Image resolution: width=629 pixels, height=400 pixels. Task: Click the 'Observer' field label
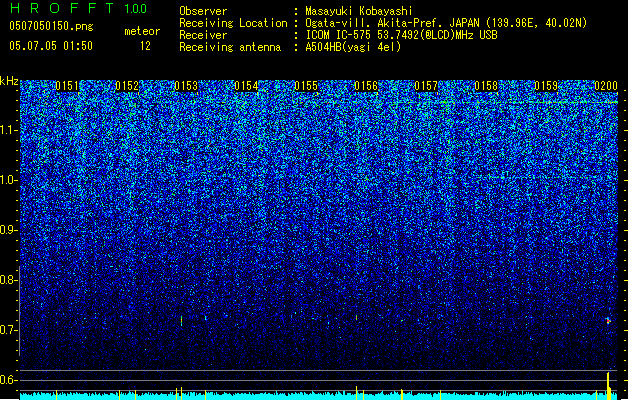pyautogui.click(x=203, y=11)
